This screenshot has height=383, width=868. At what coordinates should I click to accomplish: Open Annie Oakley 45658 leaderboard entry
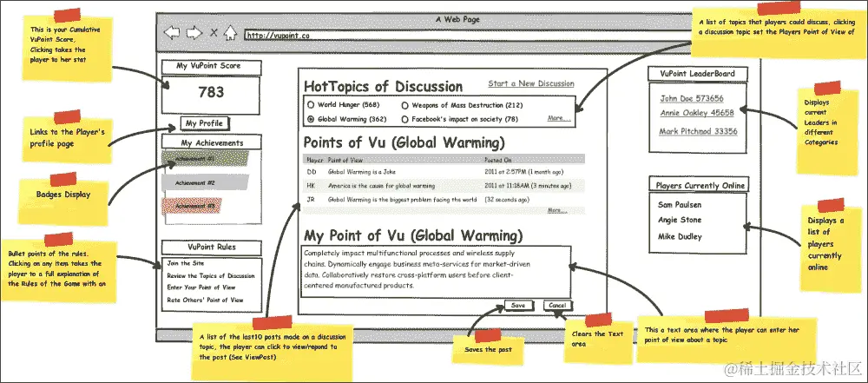pos(697,113)
